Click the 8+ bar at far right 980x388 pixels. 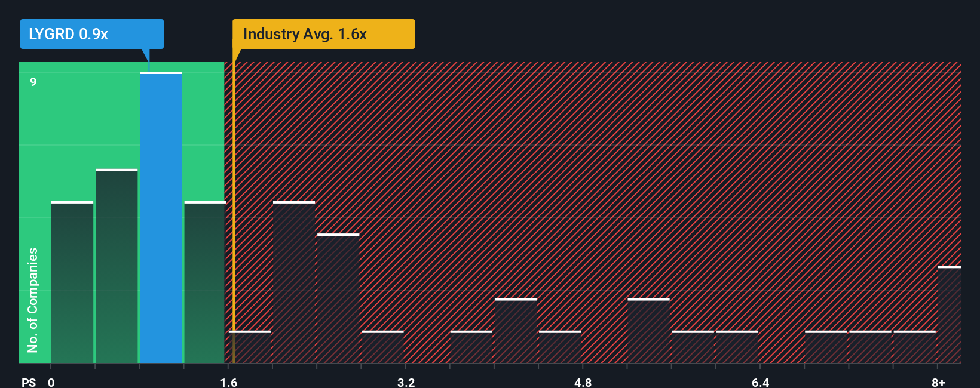949,315
